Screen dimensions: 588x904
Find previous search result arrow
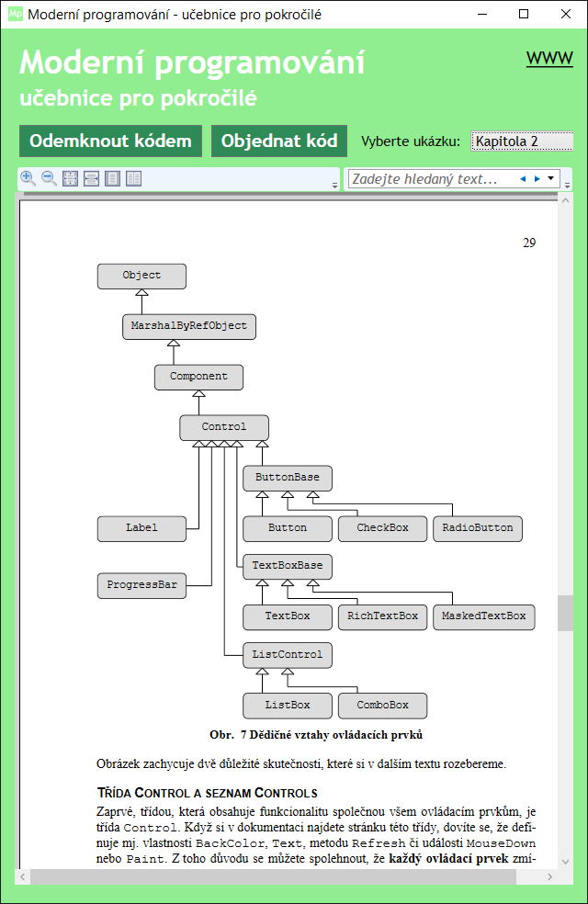(522, 179)
